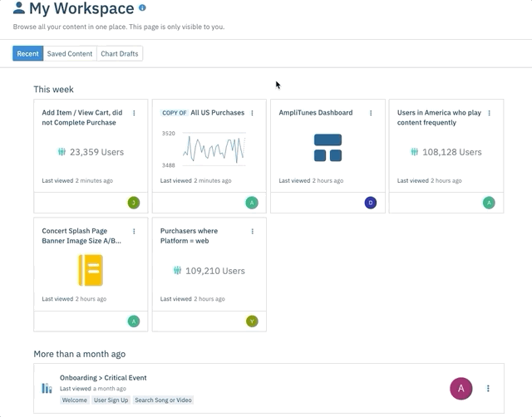Click the info icon beside My Workspace
This screenshot has width=532, height=417.
coord(142,8)
